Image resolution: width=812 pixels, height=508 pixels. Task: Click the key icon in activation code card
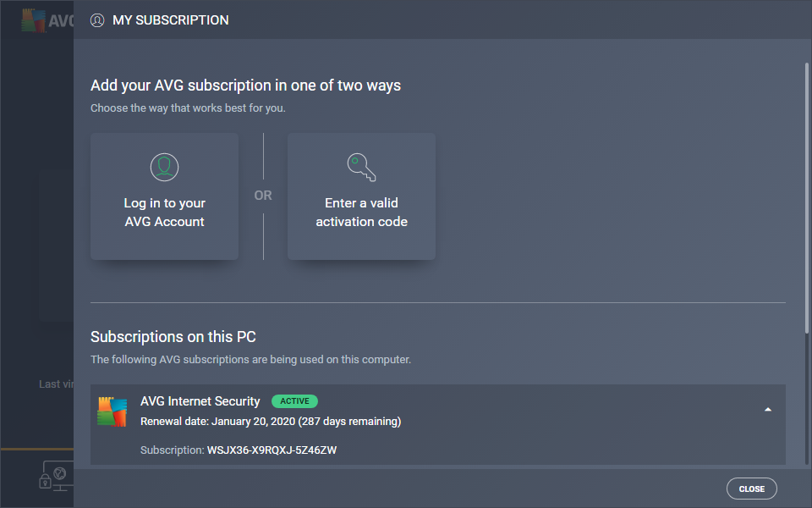point(361,167)
